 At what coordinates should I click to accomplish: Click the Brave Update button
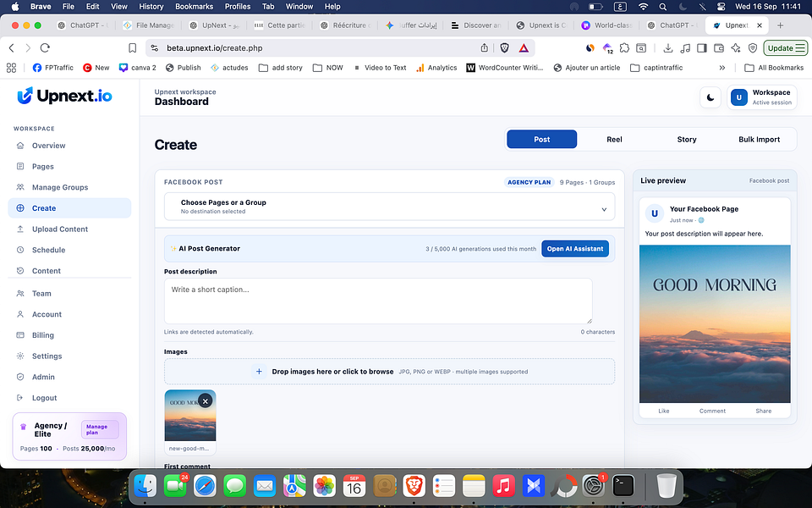(786, 48)
